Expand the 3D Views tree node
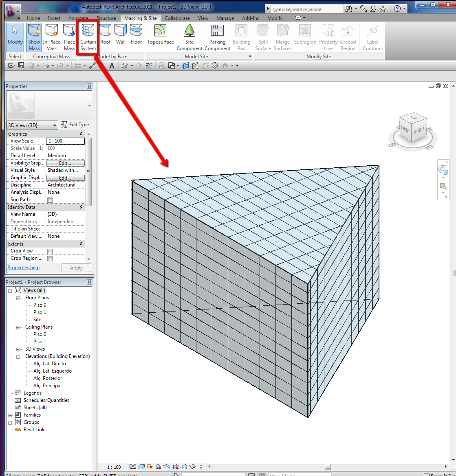 click(18, 349)
